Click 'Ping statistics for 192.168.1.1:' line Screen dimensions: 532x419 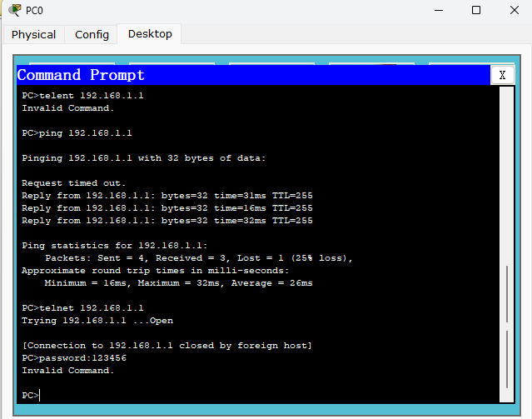pyautogui.click(x=115, y=246)
